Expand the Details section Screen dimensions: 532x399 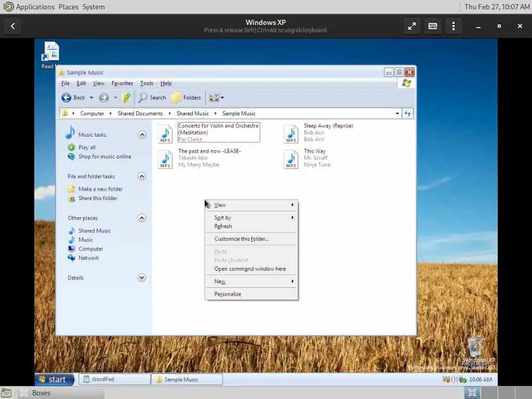point(142,277)
